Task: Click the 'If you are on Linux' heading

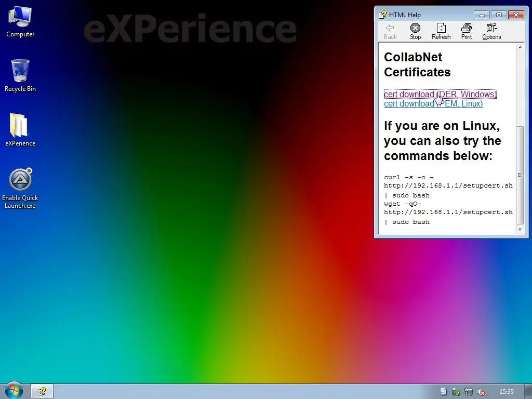Action: pyautogui.click(x=443, y=140)
